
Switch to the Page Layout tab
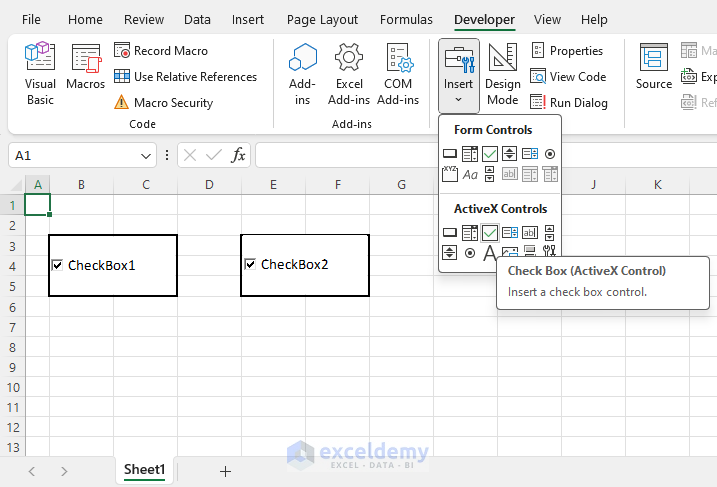322,20
